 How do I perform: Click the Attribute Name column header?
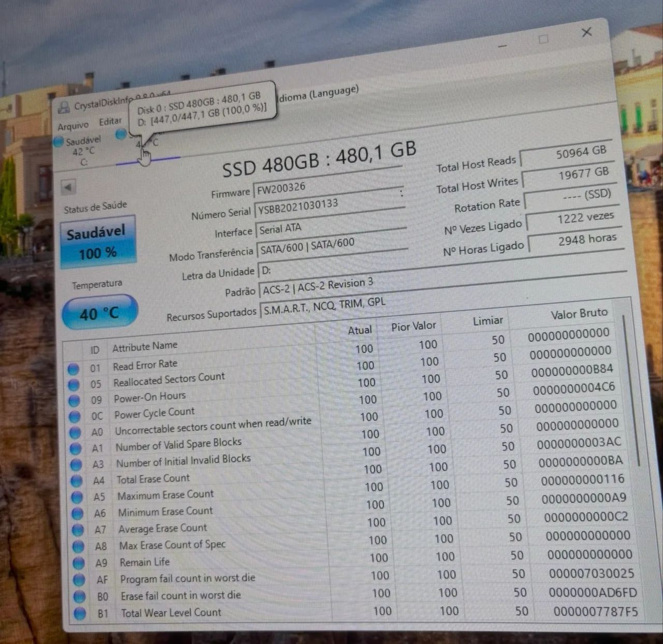point(145,346)
